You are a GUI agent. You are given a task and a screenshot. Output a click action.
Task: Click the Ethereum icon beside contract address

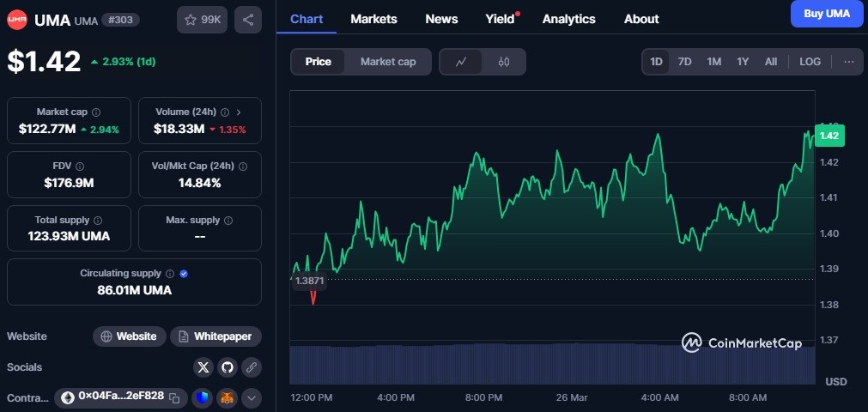point(68,397)
